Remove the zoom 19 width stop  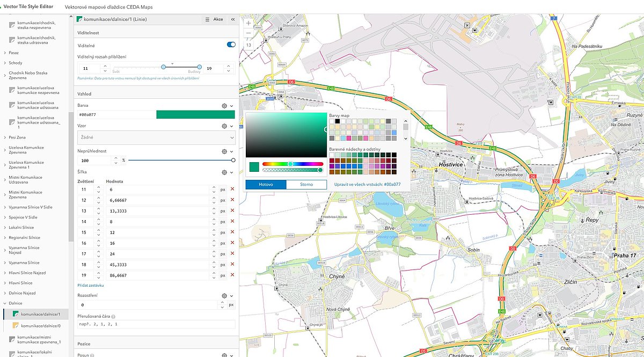tap(232, 275)
